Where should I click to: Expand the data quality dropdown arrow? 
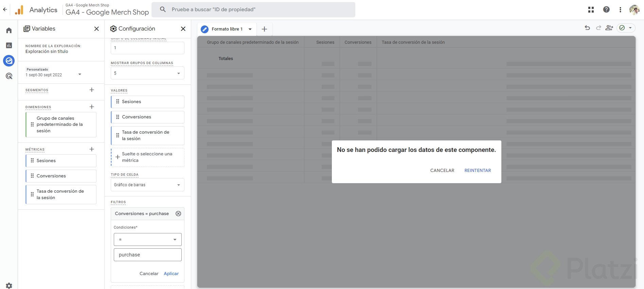(630, 28)
